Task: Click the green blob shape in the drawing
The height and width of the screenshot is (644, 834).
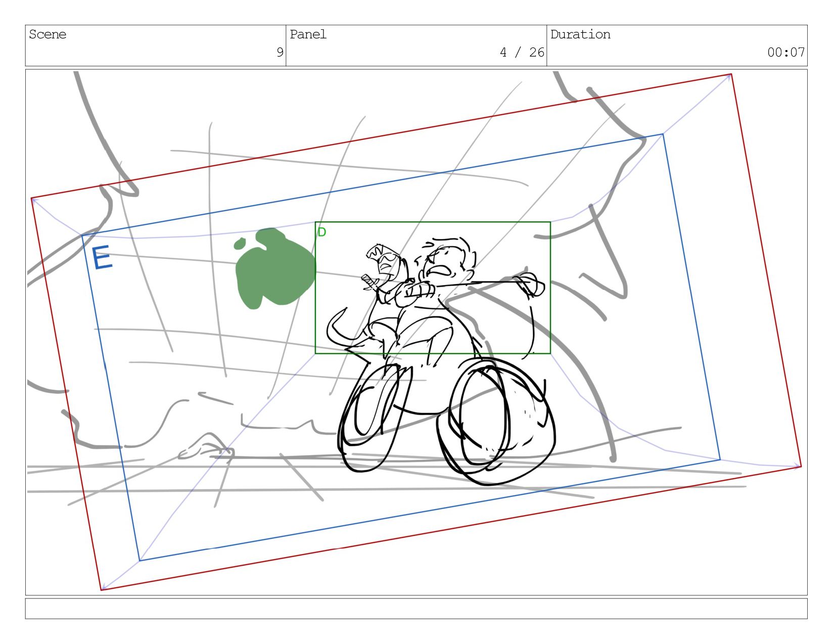Action: pos(274,268)
